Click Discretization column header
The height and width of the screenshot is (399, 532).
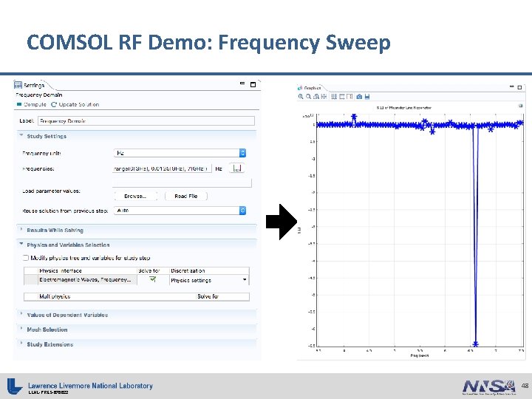(209, 270)
